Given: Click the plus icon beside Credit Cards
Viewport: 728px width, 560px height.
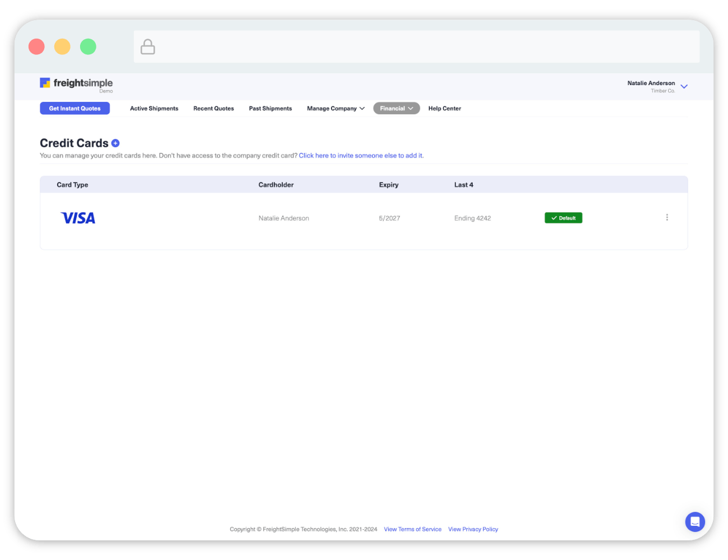Looking at the screenshot, I should click(115, 143).
